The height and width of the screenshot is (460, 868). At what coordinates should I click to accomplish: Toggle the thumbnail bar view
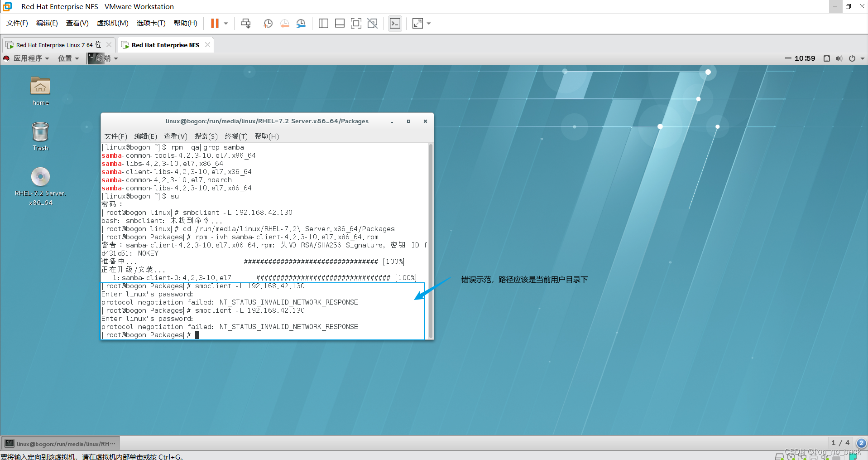(x=340, y=23)
